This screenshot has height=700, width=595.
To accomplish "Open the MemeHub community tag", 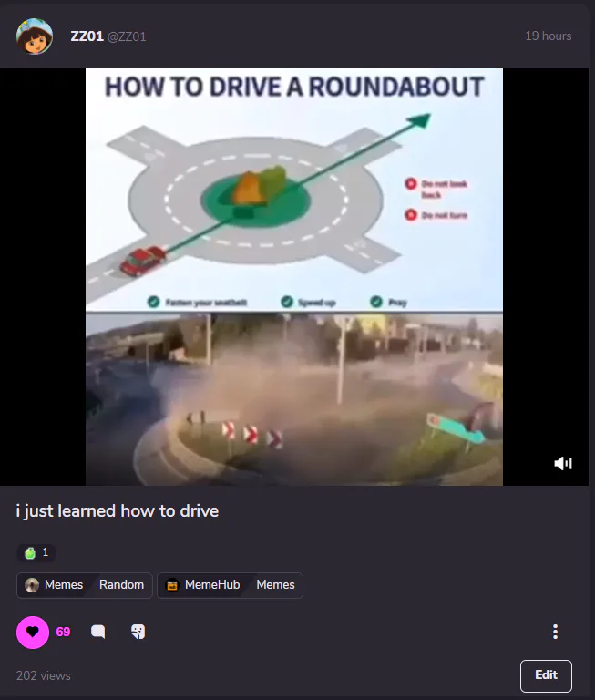I will pyautogui.click(x=212, y=585).
